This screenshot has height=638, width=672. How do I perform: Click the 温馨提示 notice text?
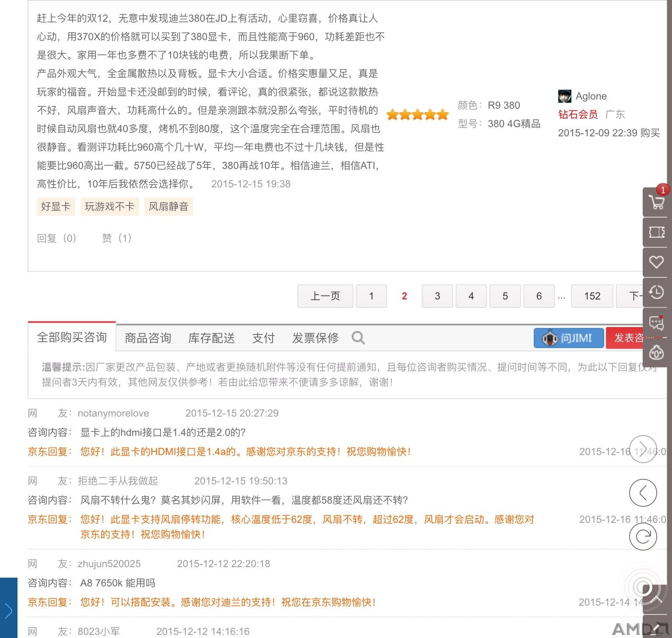(349, 375)
